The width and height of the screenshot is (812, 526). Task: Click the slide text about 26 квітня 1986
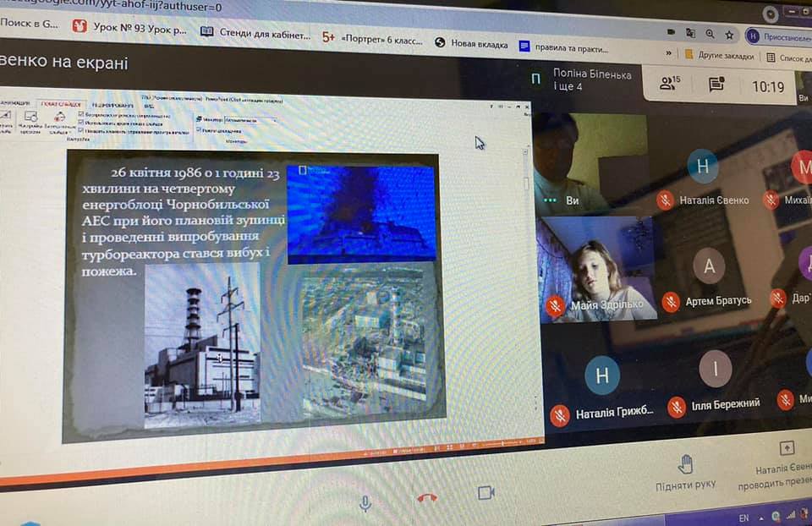coord(183,221)
